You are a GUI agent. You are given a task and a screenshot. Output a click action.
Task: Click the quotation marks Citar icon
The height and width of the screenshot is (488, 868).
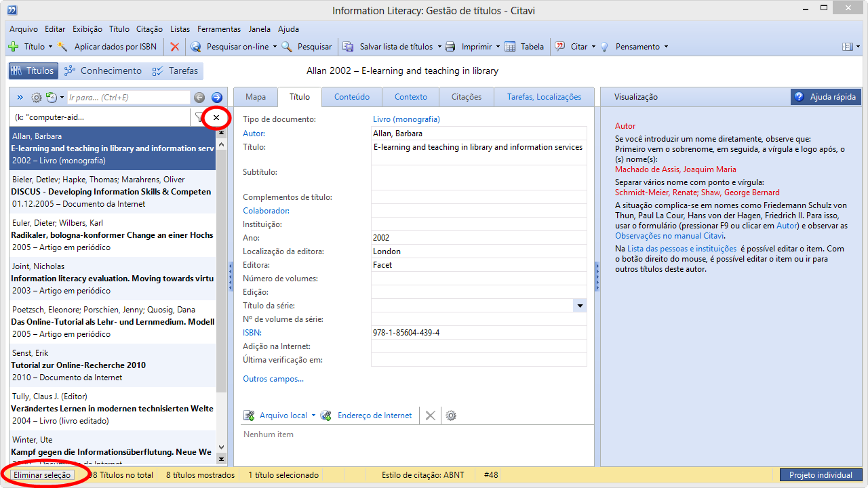pyautogui.click(x=560, y=47)
